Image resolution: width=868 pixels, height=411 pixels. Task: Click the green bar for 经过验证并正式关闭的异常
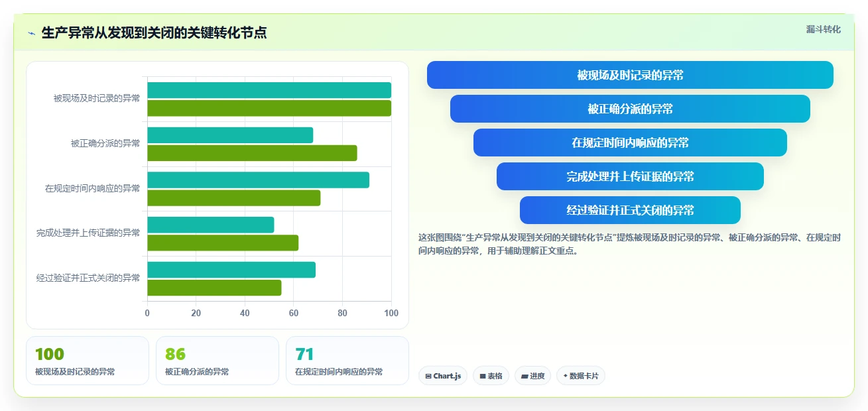coord(214,288)
